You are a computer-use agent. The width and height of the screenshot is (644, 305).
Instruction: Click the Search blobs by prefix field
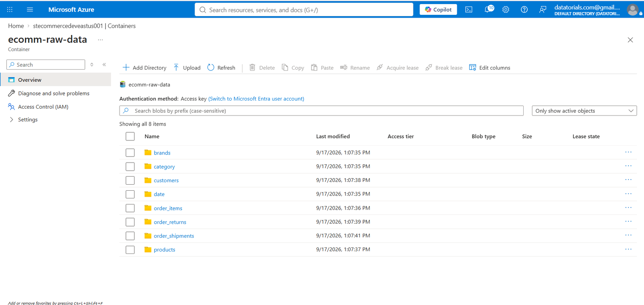pos(321,111)
